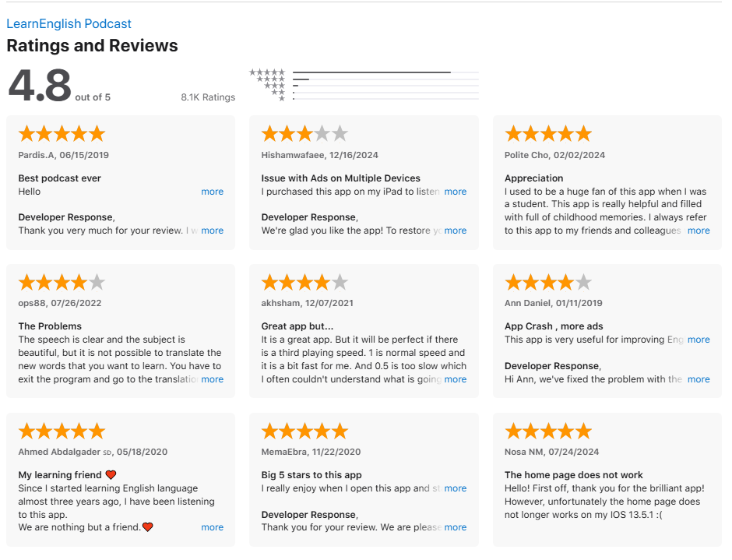The width and height of the screenshot is (732, 560).
Task: Click the star rating on Ann Daniel's review
Action: coord(548,282)
